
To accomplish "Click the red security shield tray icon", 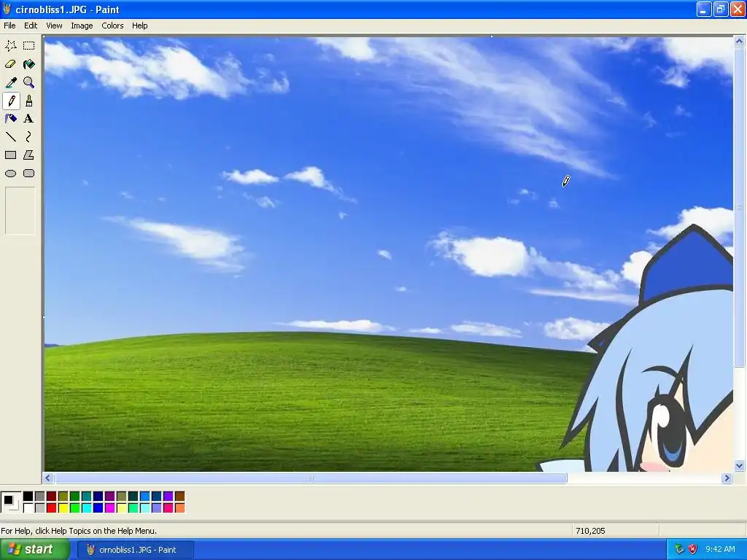I will [x=693, y=550].
